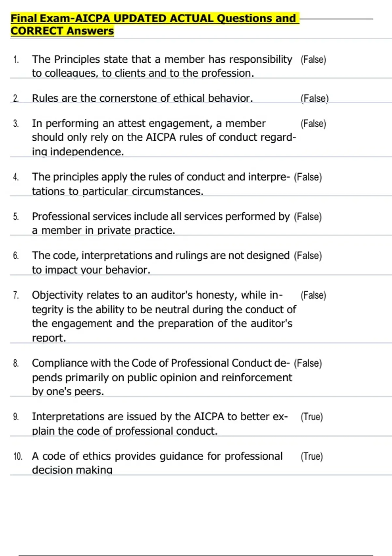Click the (False) answer for question 1
Image resolution: width=392 pixels, height=556 pixels.
[x=313, y=60]
